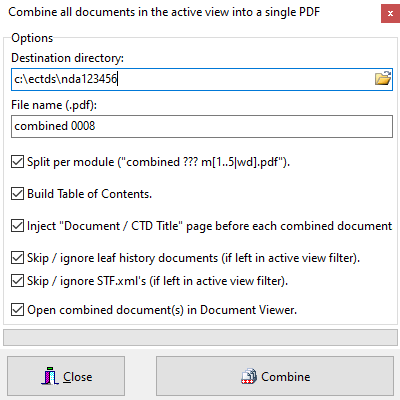
Task: Click the door icon on Close button
Action: point(50,376)
